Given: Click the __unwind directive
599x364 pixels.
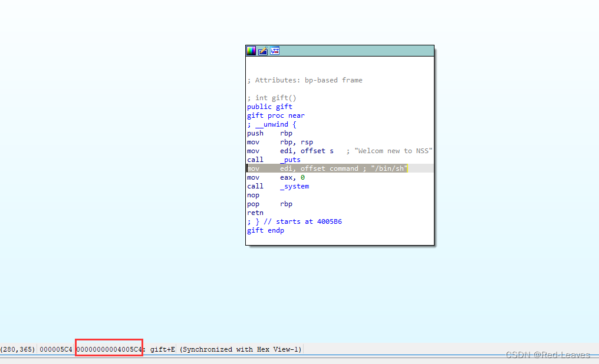Looking at the screenshot, I should [271, 124].
